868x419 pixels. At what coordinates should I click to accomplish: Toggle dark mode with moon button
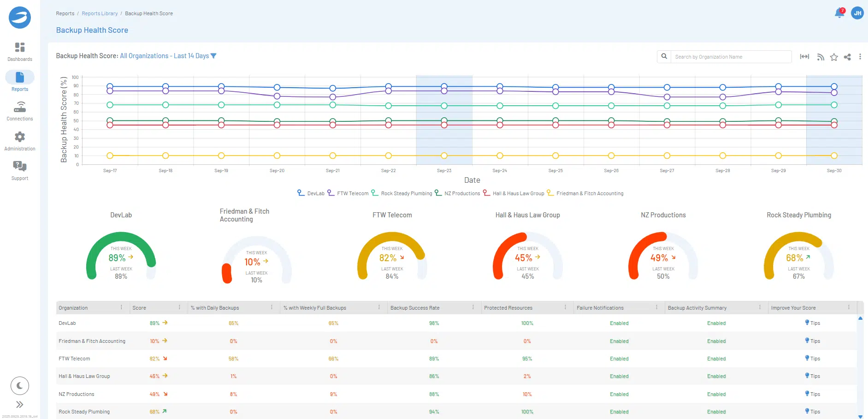[x=20, y=386]
